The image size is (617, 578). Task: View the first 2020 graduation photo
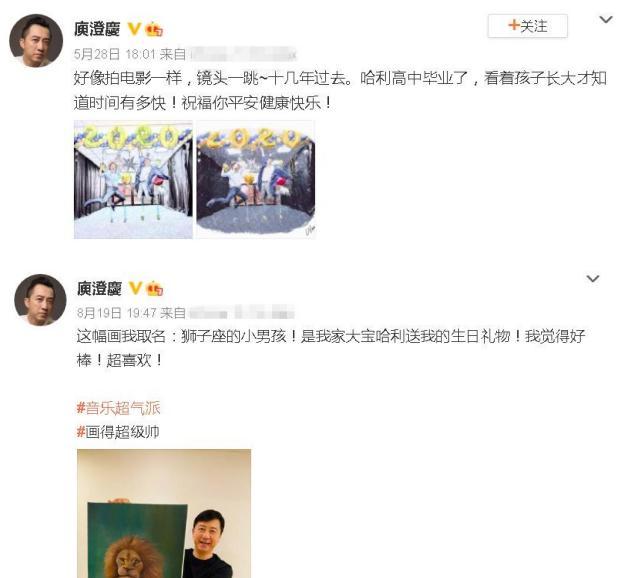click(x=133, y=179)
